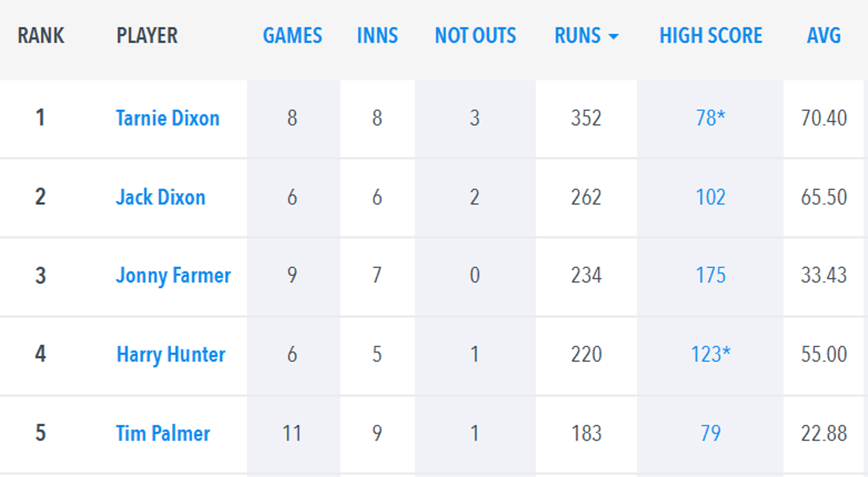Click Jonny Farmer's high score 175

[x=710, y=275]
